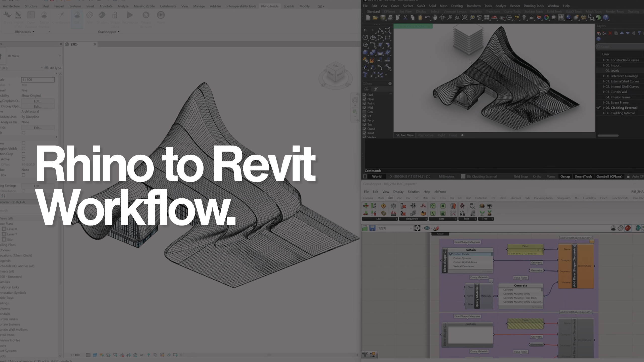Click the Grasshopper save file floppy icon
The height and width of the screenshot is (362, 644).
click(x=372, y=228)
